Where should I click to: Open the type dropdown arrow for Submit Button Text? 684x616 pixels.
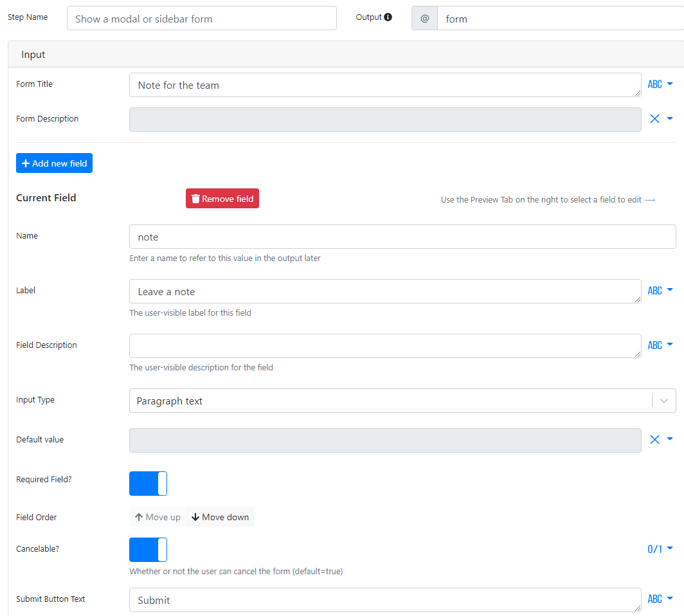tap(670, 598)
